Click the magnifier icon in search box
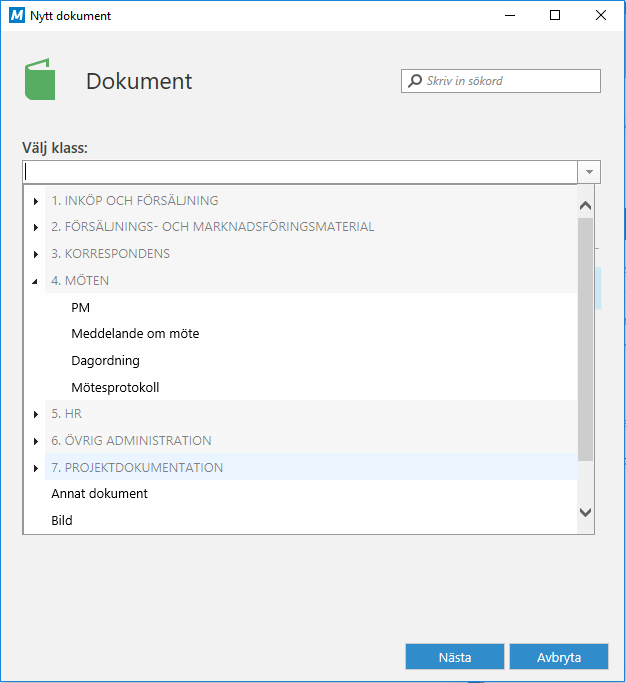 tap(414, 81)
